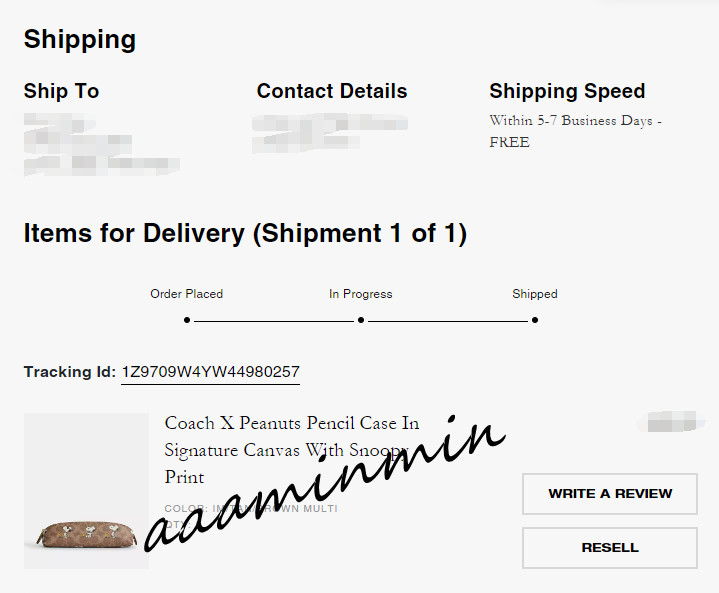
Task: Click the Tracking Id label
Action: [70, 372]
